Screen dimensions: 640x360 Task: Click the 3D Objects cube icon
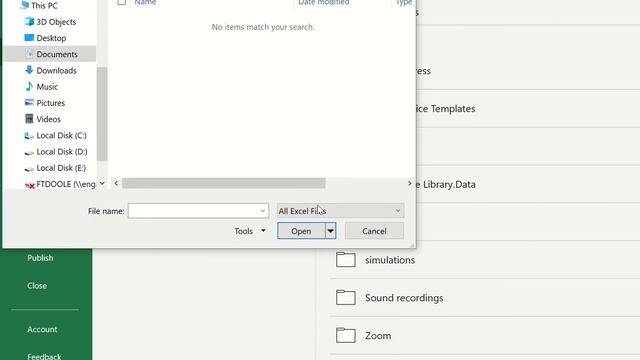(29, 22)
